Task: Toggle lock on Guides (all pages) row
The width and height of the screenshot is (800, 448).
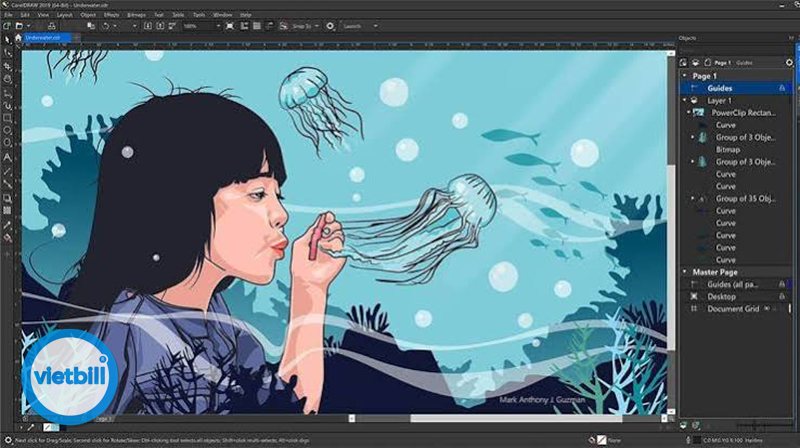Action: tap(782, 284)
